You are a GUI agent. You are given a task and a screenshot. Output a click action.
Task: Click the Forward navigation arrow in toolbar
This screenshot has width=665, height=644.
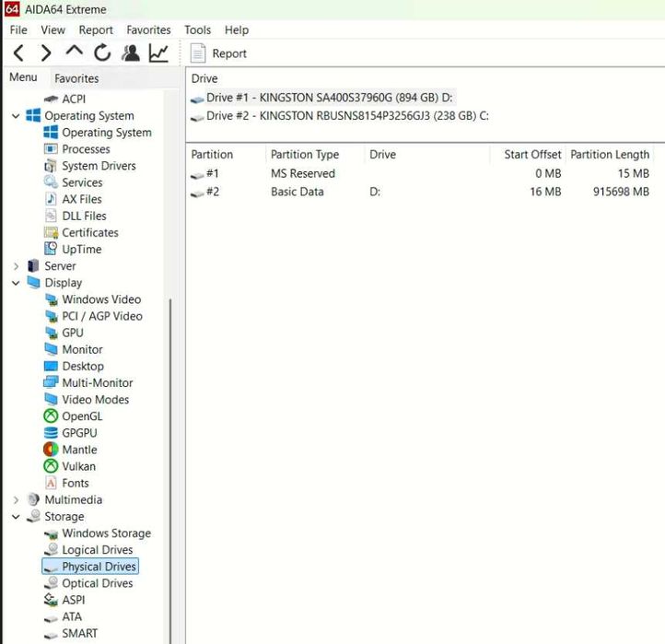(x=45, y=53)
